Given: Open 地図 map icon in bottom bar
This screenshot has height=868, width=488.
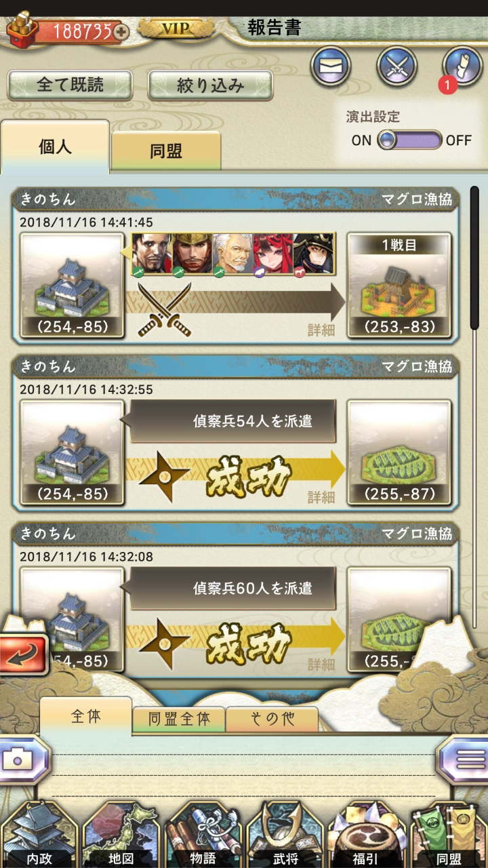Looking at the screenshot, I should point(121,834).
